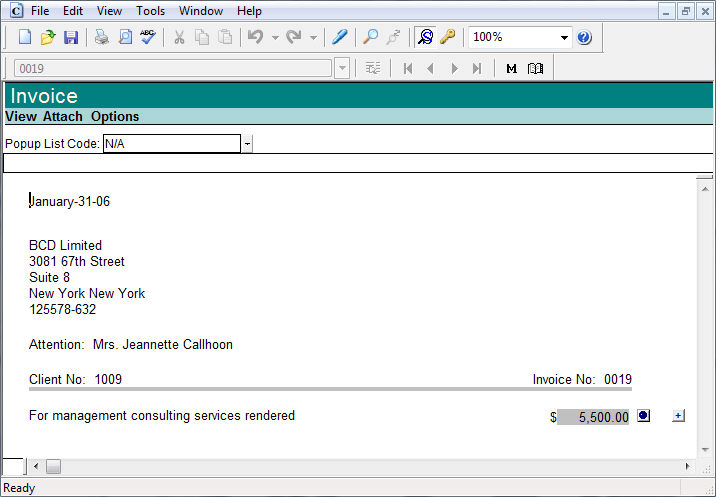
Task: Toggle the S magnifier search icon
Action: [x=425, y=37]
